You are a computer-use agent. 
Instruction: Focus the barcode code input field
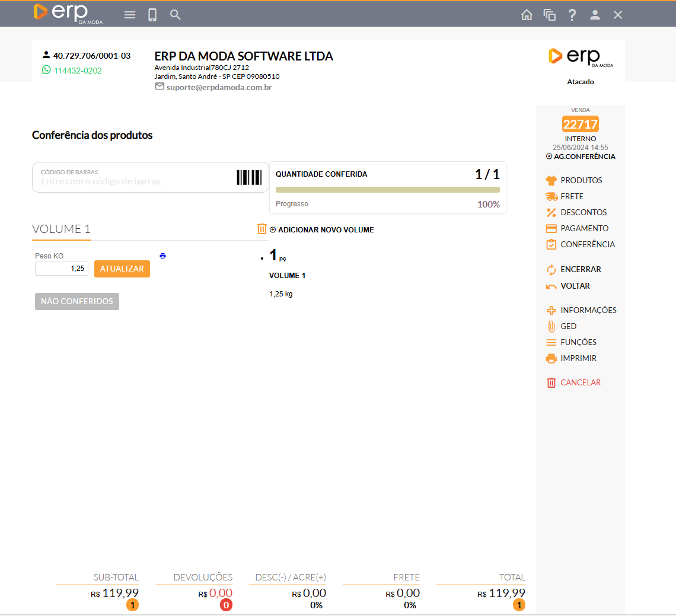(133, 181)
